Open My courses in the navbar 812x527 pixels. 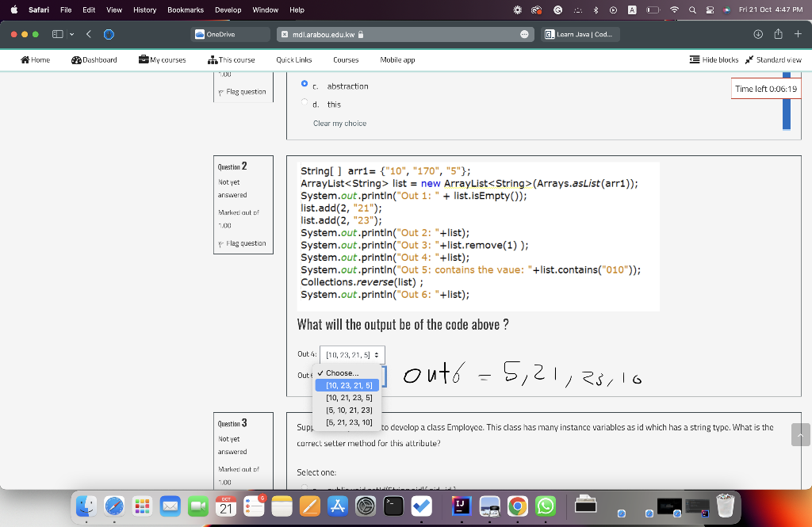click(162, 59)
